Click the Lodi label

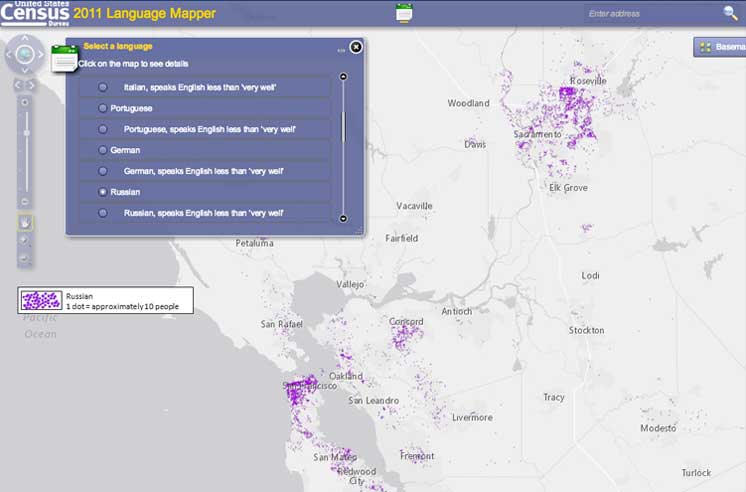tap(590, 276)
